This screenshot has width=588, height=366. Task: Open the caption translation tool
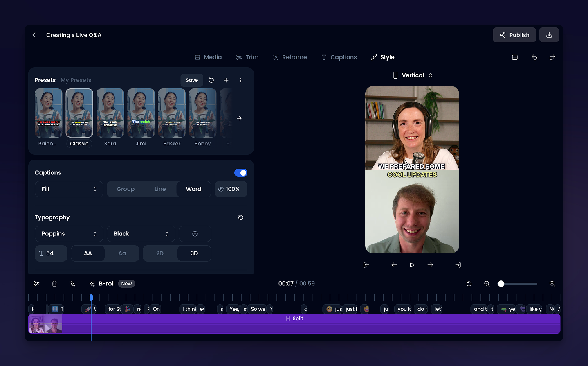tap(72, 283)
